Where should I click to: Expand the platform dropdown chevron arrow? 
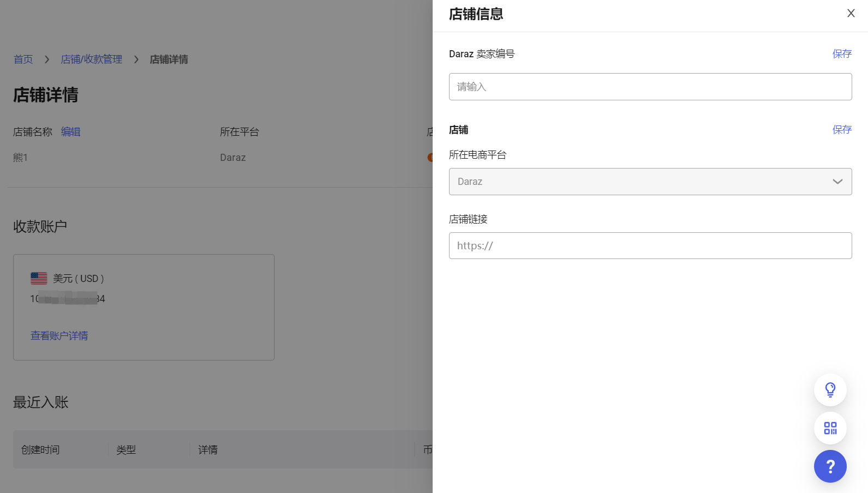pyautogui.click(x=837, y=182)
